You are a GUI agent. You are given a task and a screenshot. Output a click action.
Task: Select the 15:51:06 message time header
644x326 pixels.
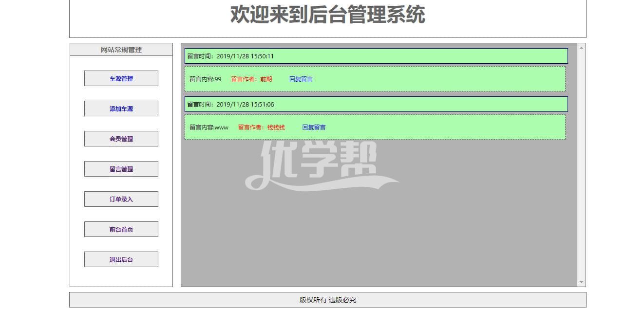(x=376, y=104)
